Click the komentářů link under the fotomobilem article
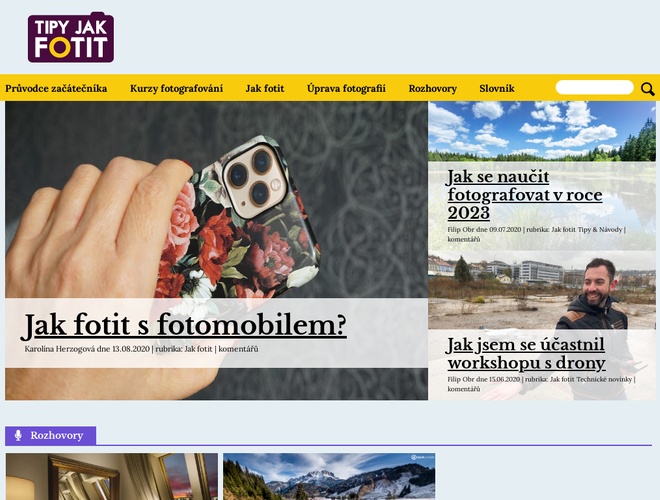This screenshot has width=660, height=500. coord(238,349)
